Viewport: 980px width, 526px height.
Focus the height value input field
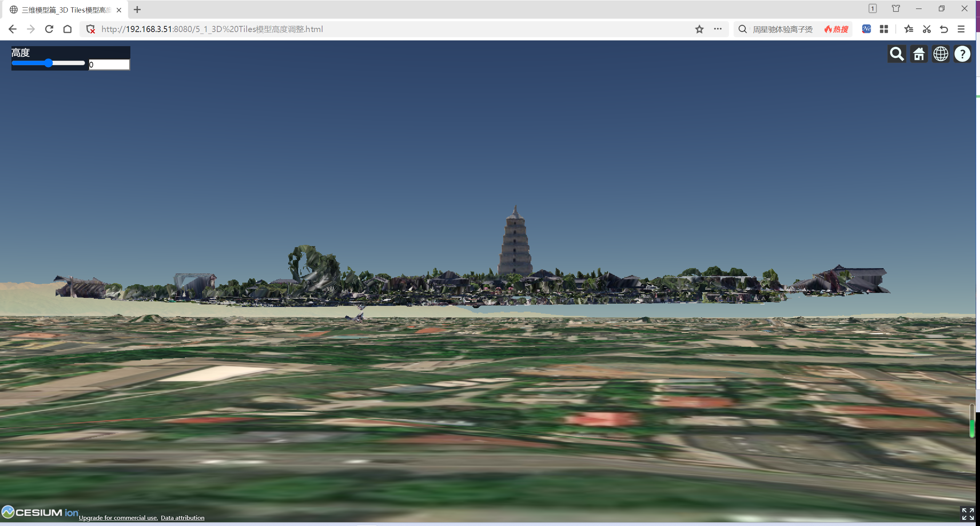point(109,64)
